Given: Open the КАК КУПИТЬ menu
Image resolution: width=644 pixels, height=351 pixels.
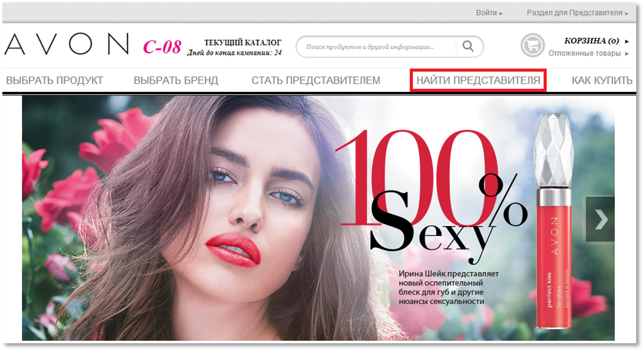Looking at the screenshot, I should point(602,80).
